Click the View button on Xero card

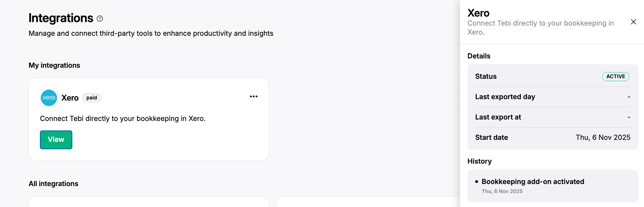click(x=56, y=140)
